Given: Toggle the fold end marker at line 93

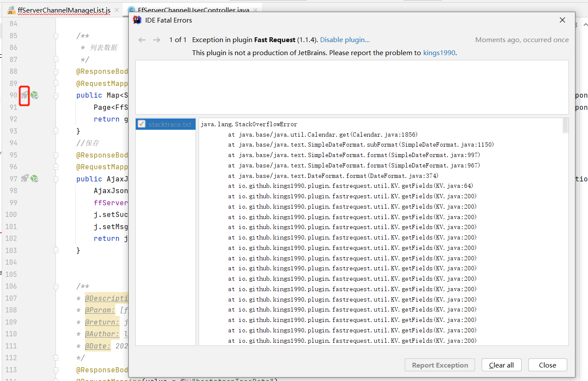Looking at the screenshot, I should [56, 131].
